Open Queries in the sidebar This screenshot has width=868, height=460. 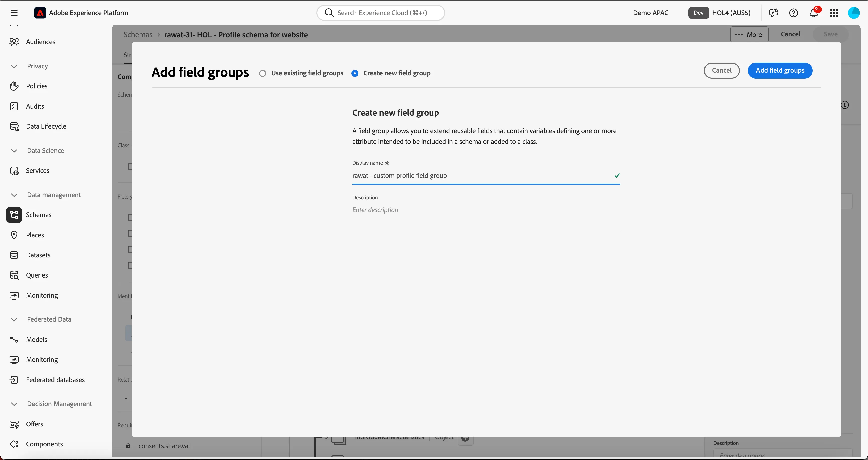pyautogui.click(x=37, y=275)
